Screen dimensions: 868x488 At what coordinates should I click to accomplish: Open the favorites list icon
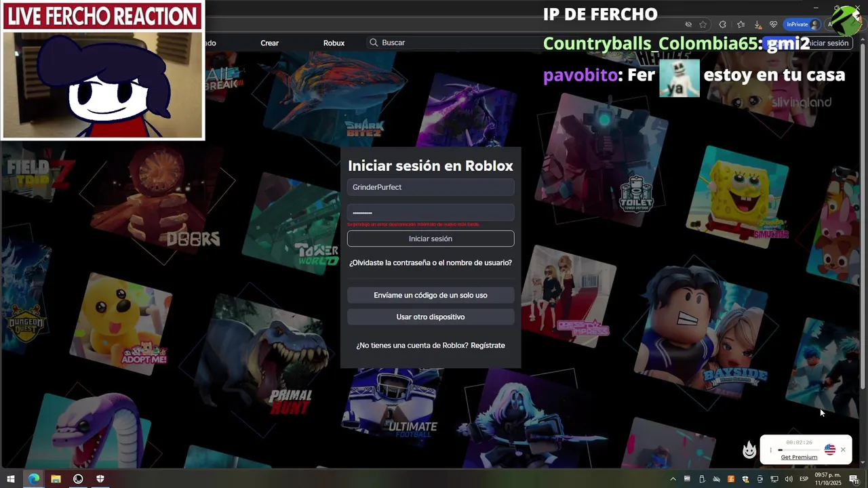(741, 24)
